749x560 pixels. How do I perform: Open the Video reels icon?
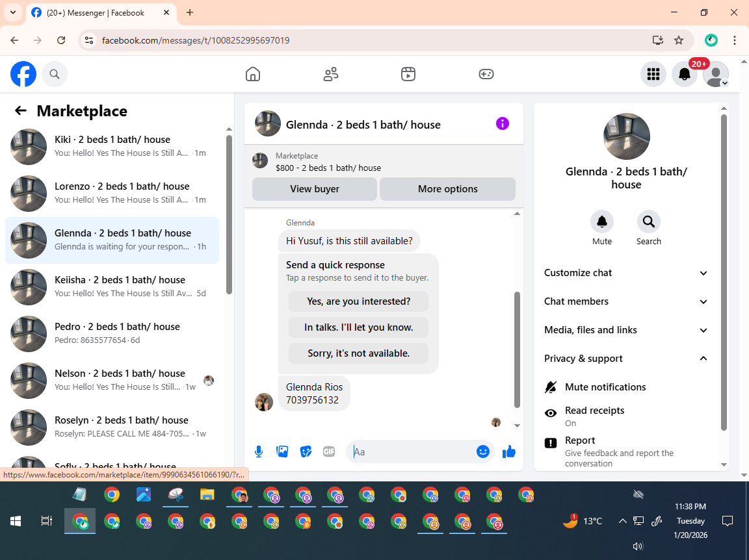tap(408, 74)
